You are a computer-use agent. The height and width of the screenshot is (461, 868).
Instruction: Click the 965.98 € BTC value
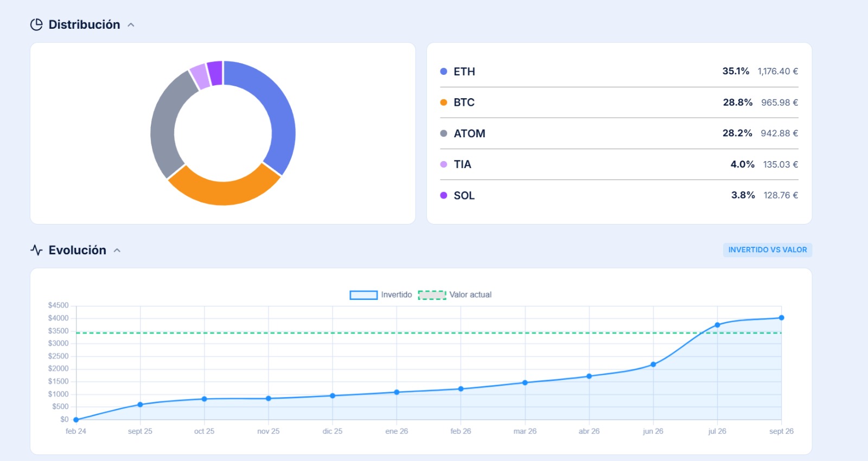click(780, 103)
